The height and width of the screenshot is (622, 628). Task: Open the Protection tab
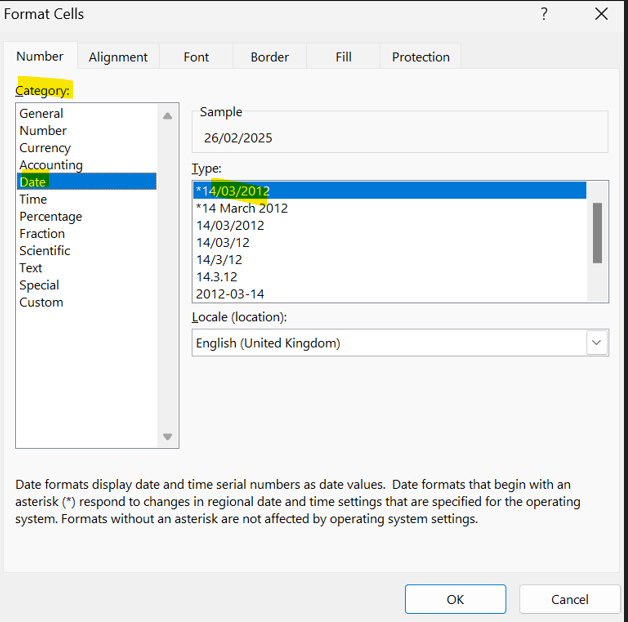[x=421, y=57]
